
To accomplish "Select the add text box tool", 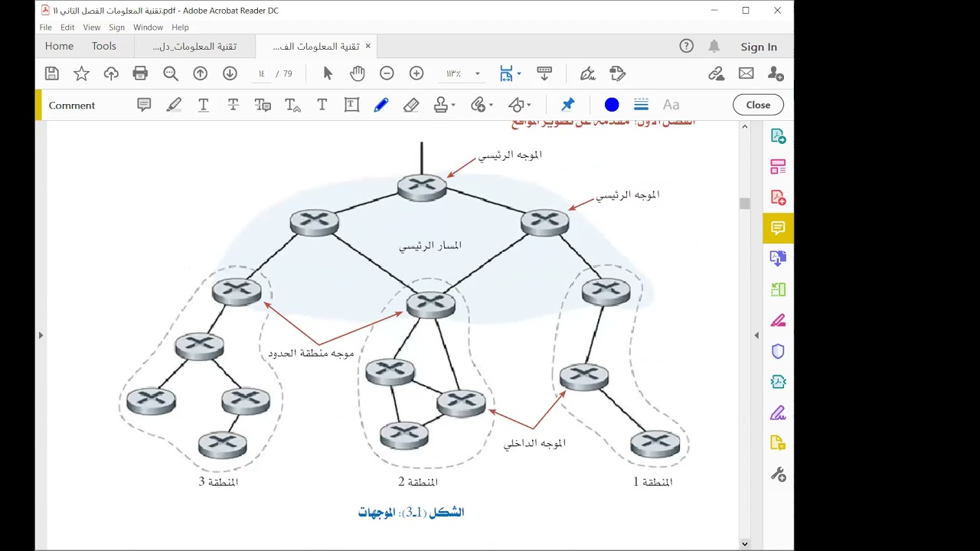I will click(x=351, y=105).
